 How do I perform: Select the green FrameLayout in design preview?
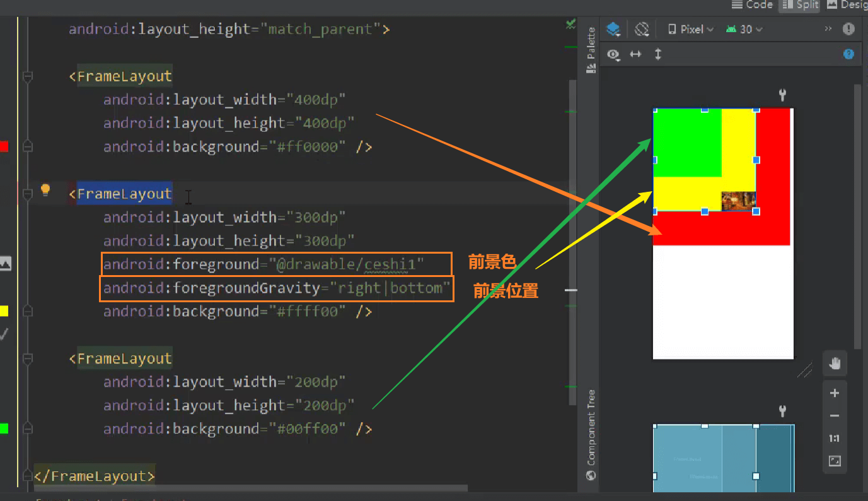(x=687, y=143)
